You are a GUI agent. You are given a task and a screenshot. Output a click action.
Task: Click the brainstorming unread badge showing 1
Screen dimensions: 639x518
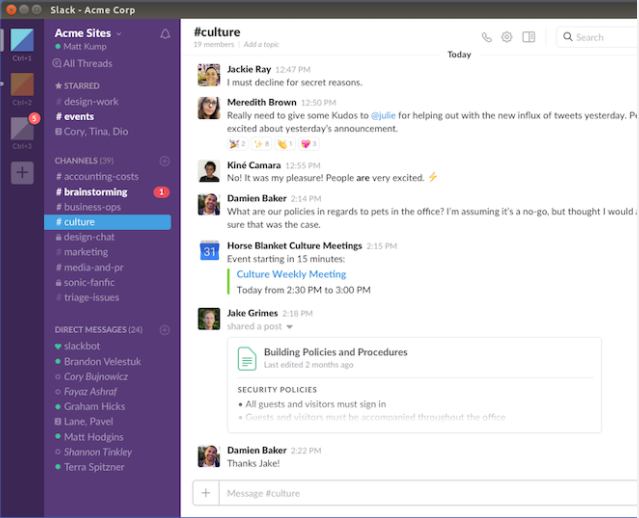[x=161, y=192]
